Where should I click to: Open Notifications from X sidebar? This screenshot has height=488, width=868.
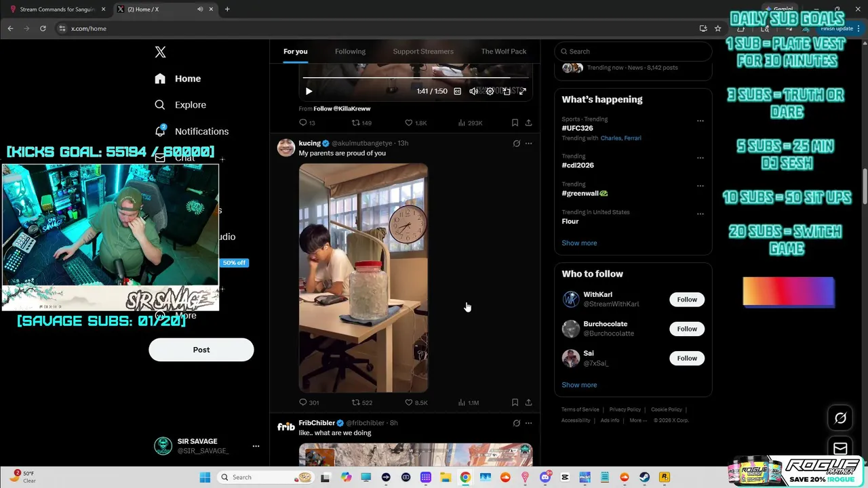191,131
